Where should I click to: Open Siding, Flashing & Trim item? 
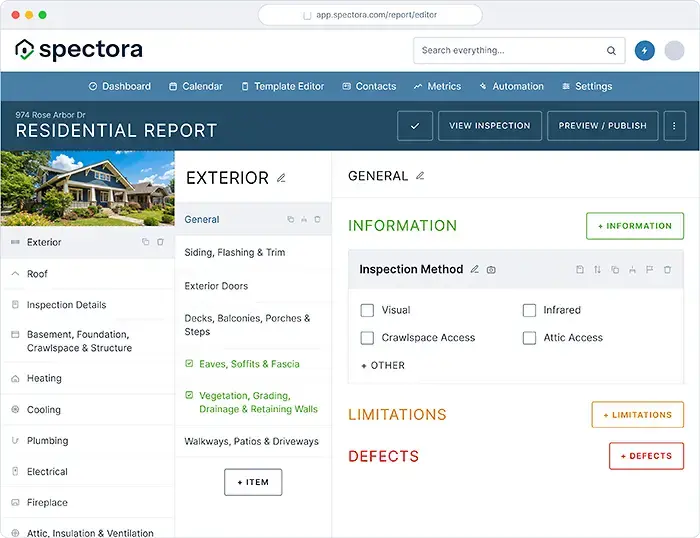coord(253,252)
